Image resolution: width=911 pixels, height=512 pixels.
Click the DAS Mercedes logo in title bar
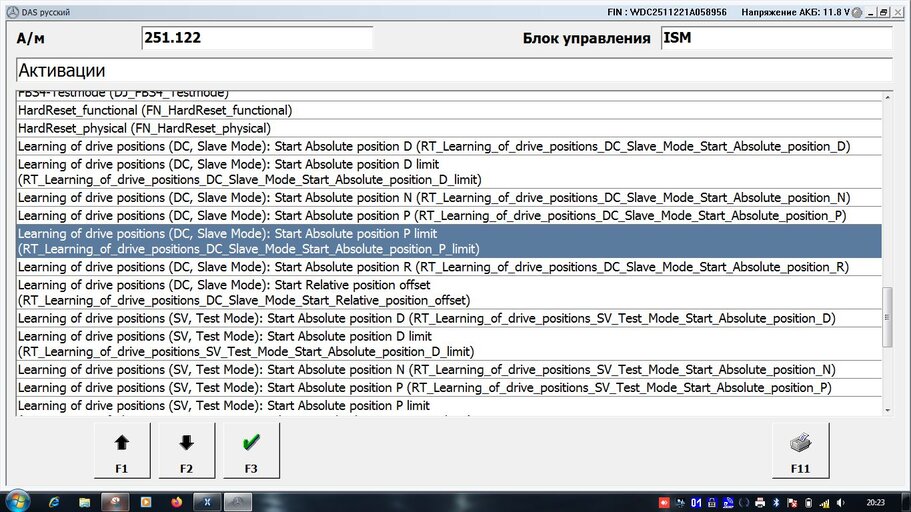(12, 12)
